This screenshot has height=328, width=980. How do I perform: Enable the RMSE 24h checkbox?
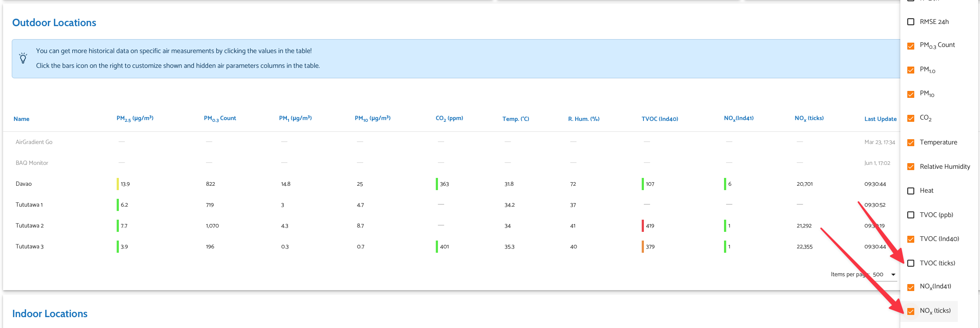tap(911, 22)
